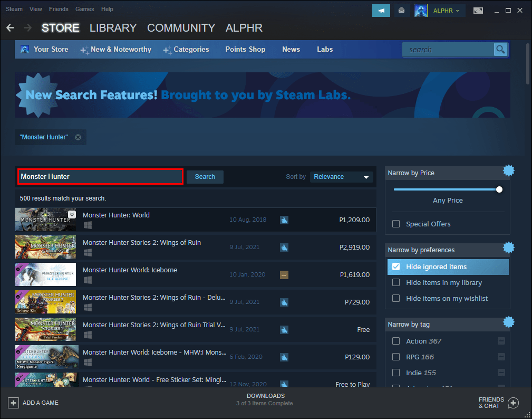The width and height of the screenshot is (532, 419).
Task: Switch to the LIBRARY tab
Action: tap(113, 27)
